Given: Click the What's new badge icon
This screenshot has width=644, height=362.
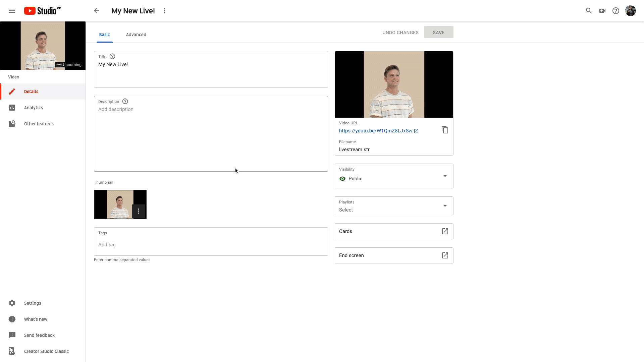Looking at the screenshot, I should click(12, 319).
